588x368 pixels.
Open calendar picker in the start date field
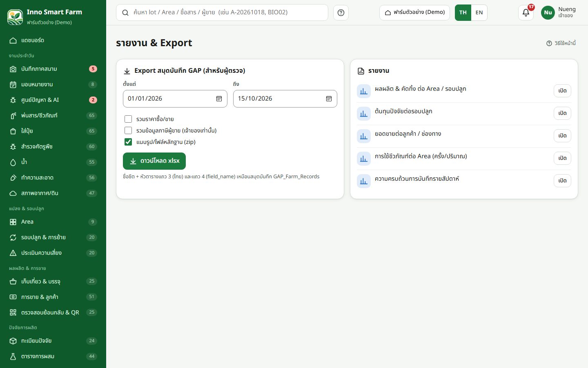pos(219,99)
